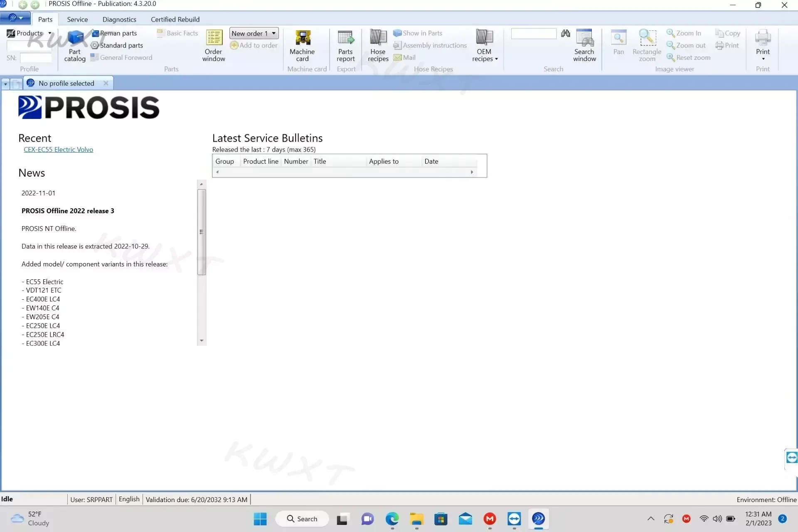
Task: Click the No profile selected button
Action: coord(66,83)
